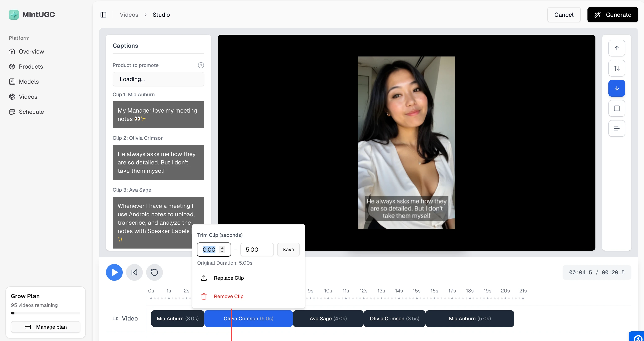The height and width of the screenshot is (341, 644).
Task: Toggle the caption background square icon
Action: point(617,108)
